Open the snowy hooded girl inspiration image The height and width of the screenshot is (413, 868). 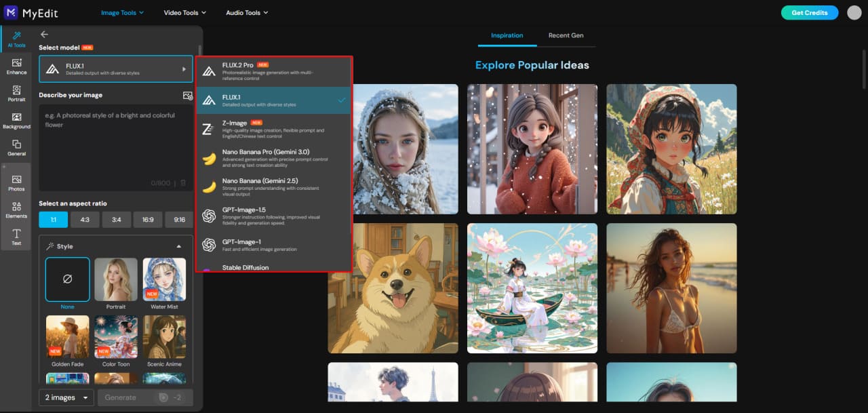pos(406,149)
